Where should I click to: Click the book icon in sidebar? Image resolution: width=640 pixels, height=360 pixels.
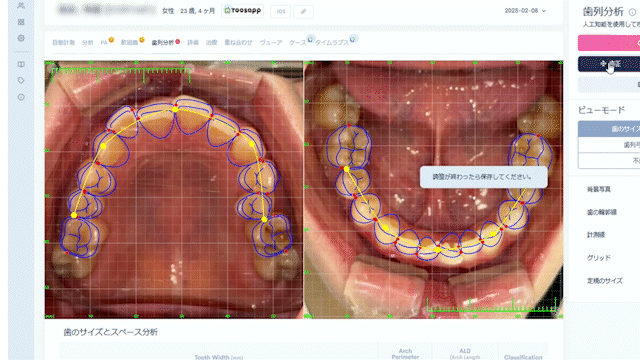coord(21,64)
